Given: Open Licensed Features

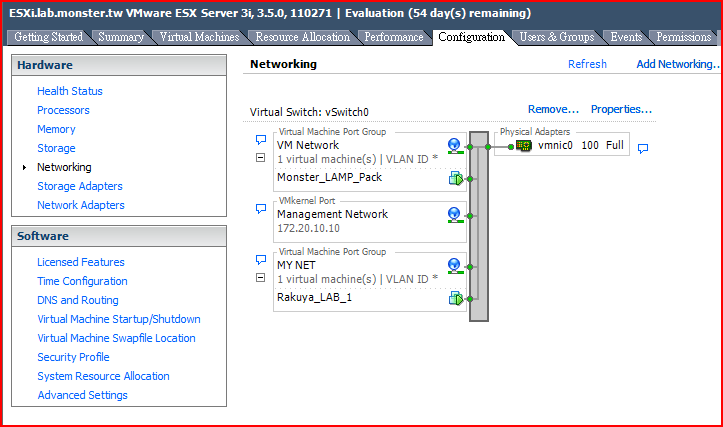Looking at the screenshot, I should [x=81, y=262].
